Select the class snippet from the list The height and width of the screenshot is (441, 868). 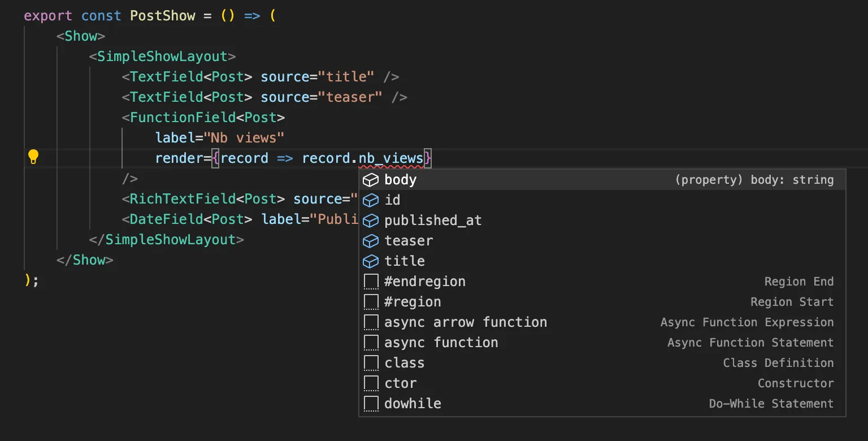[404, 362]
